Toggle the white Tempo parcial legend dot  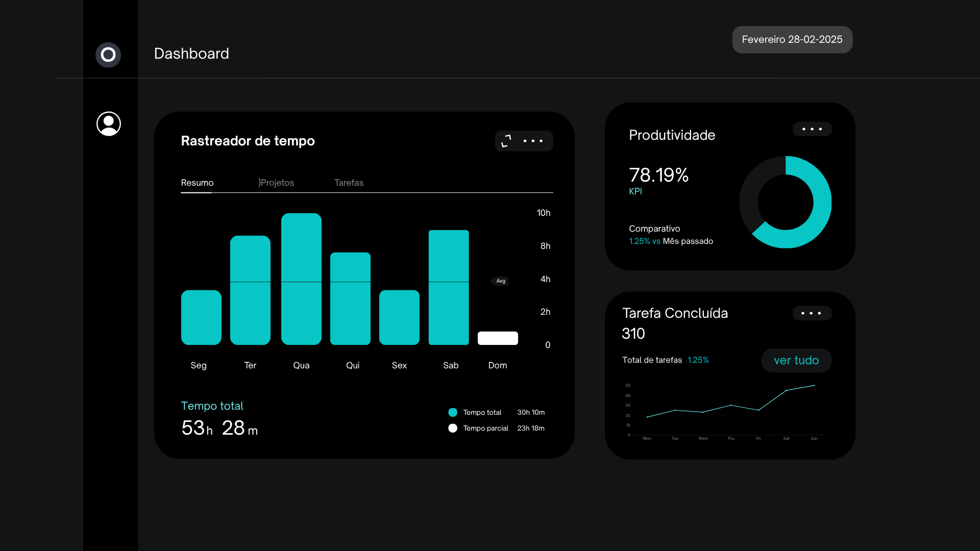pyautogui.click(x=453, y=428)
